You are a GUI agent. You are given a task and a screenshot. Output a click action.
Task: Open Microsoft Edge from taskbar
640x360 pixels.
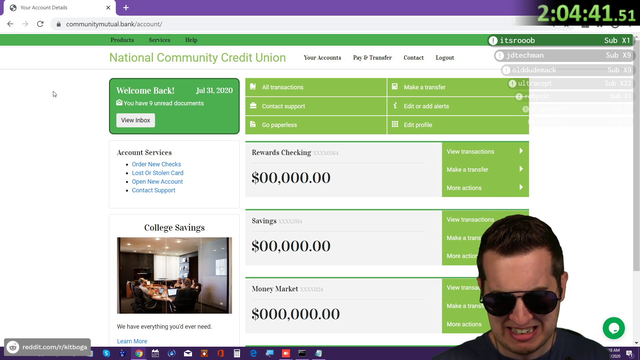coord(253,353)
